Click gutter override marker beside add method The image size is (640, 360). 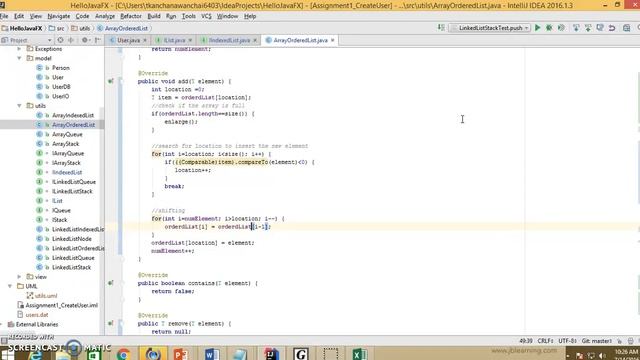coord(111,81)
